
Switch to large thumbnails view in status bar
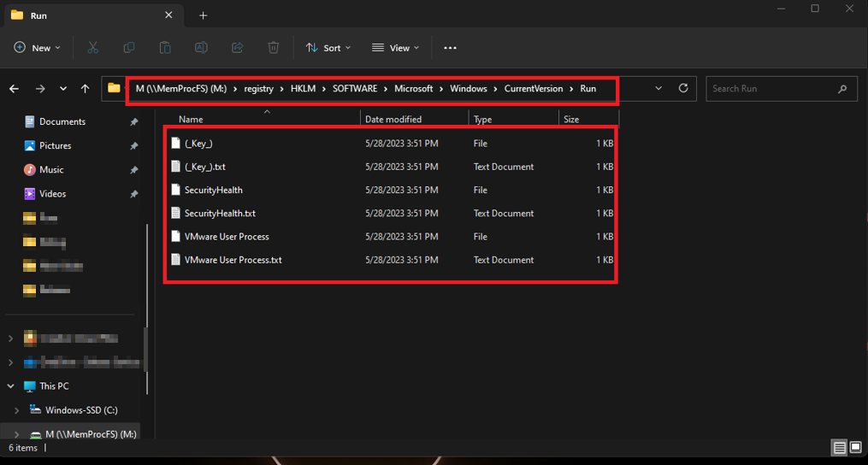(855, 448)
